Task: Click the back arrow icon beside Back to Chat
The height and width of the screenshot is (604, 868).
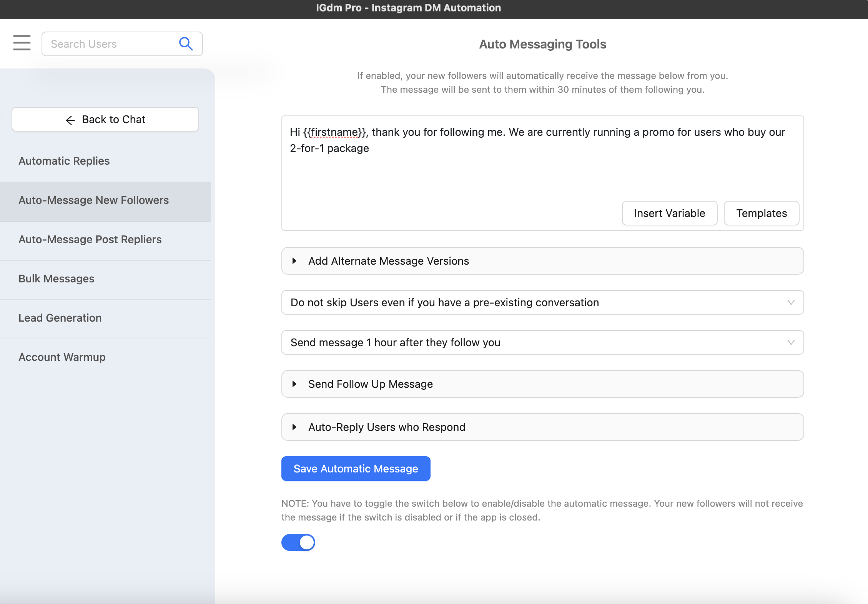Action: pos(70,120)
